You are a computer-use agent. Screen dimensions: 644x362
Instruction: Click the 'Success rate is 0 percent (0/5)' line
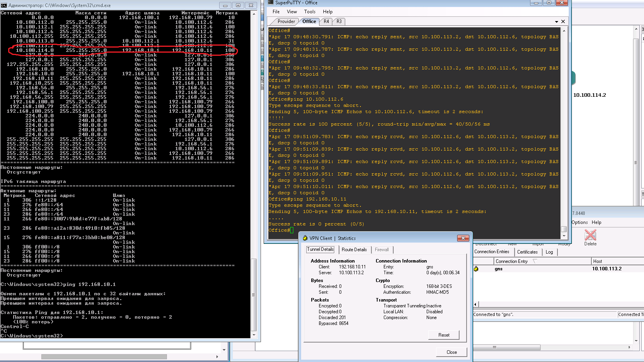click(x=316, y=224)
